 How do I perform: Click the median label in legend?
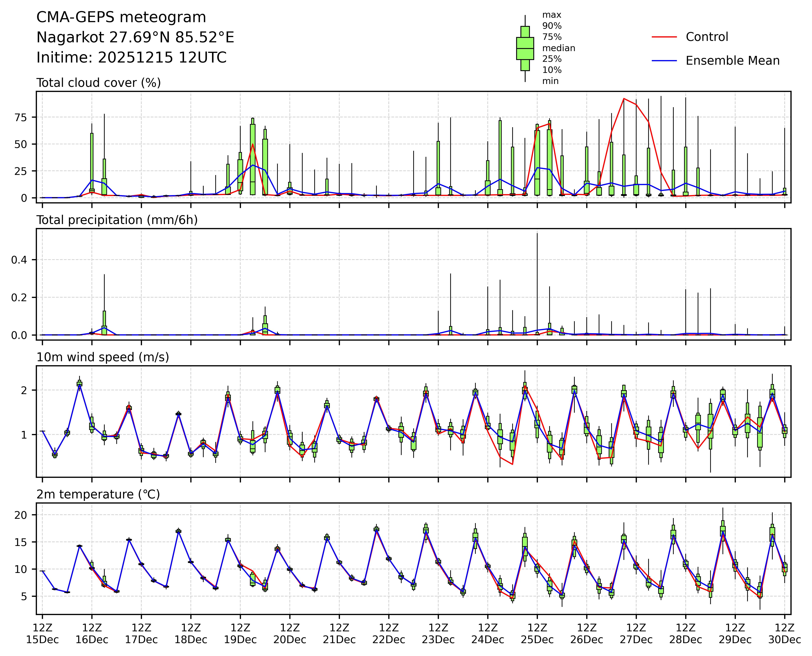(x=558, y=48)
